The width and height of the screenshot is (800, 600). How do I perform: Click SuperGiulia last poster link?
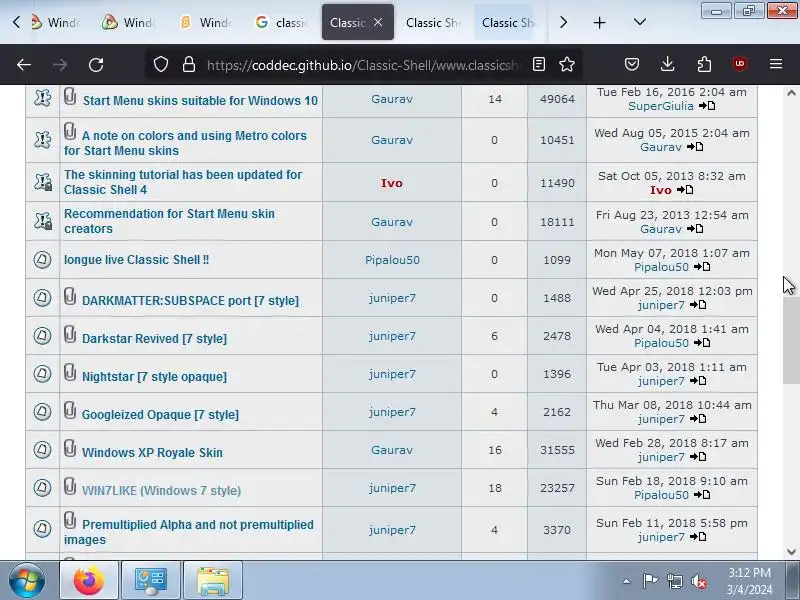pyautogui.click(x=661, y=106)
